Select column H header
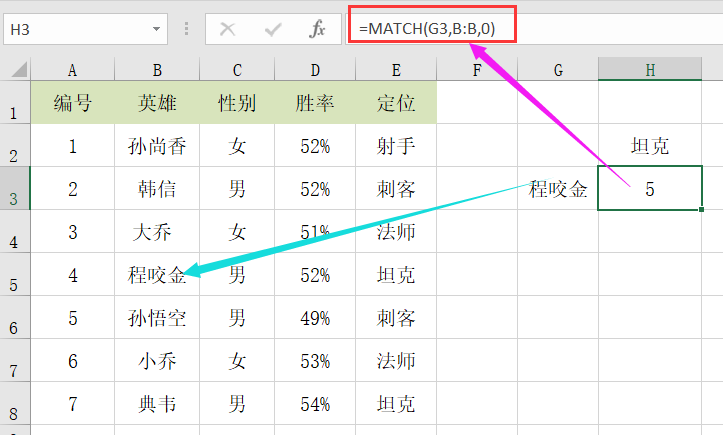723x435 pixels. 650,70
